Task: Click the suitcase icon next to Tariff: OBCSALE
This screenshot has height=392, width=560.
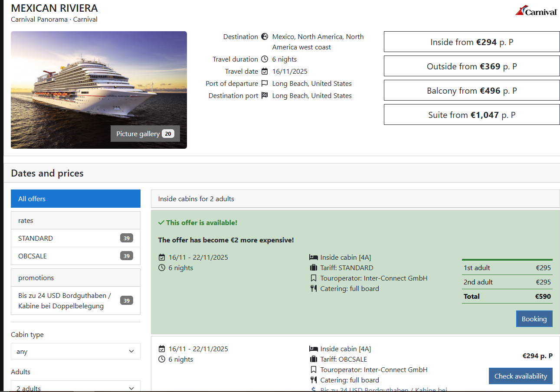Action: pos(314,359)
